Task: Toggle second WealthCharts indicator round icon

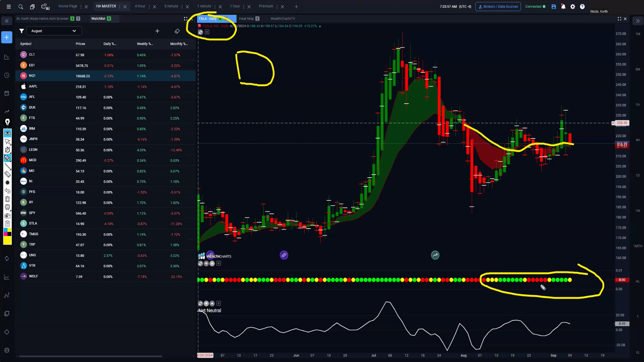Action: pos(206,263)
